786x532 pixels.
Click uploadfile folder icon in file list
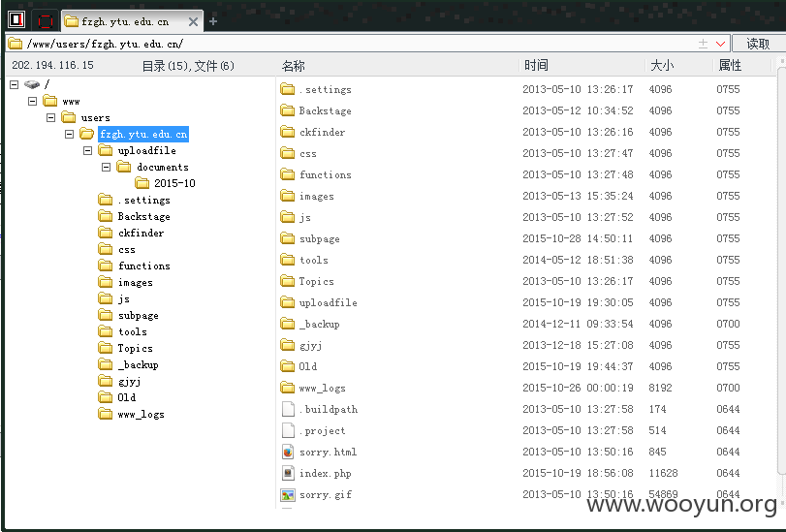[x=287, y=302]
